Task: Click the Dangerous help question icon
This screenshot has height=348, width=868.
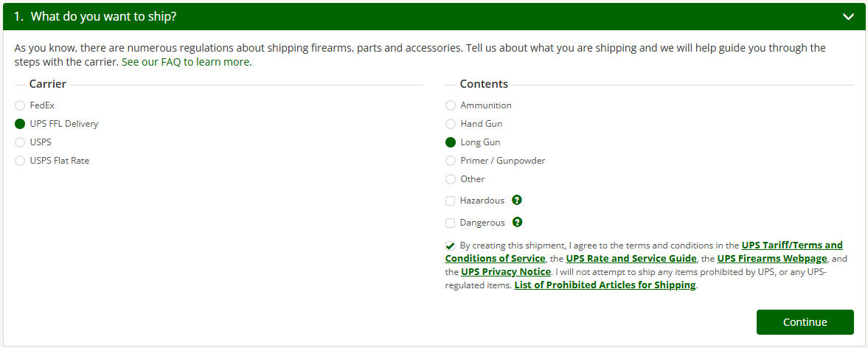Action: pyautogui.click(x=518, y=222)
